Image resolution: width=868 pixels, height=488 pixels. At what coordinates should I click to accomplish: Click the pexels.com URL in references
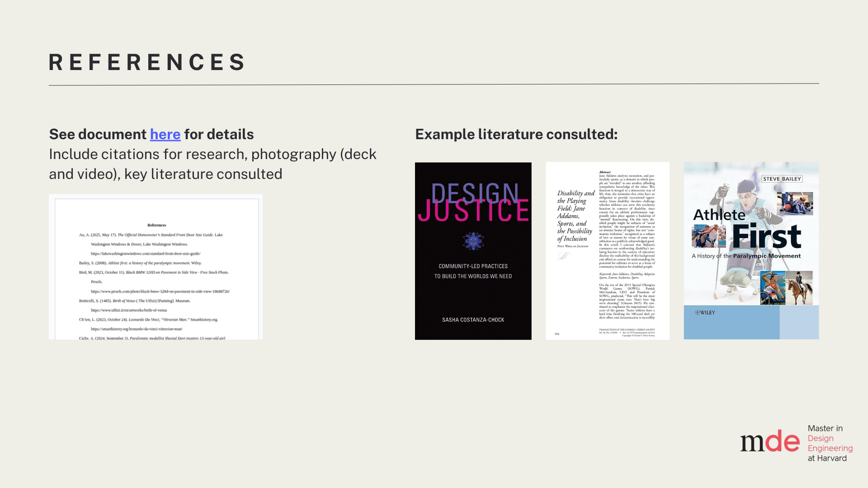coord(160,291)
